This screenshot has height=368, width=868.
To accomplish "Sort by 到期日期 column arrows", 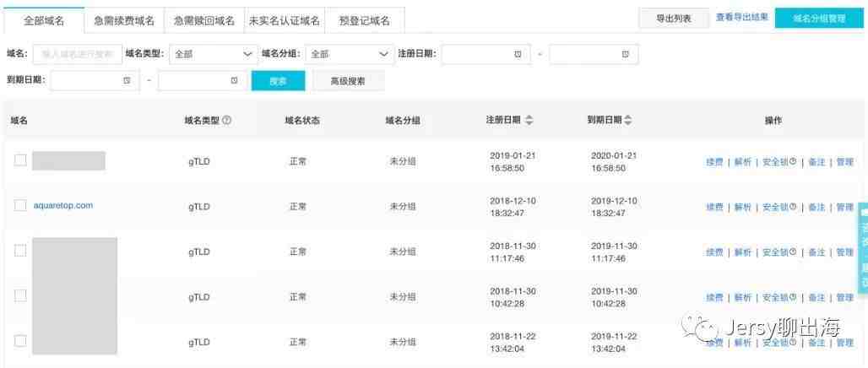I will 627,120.
